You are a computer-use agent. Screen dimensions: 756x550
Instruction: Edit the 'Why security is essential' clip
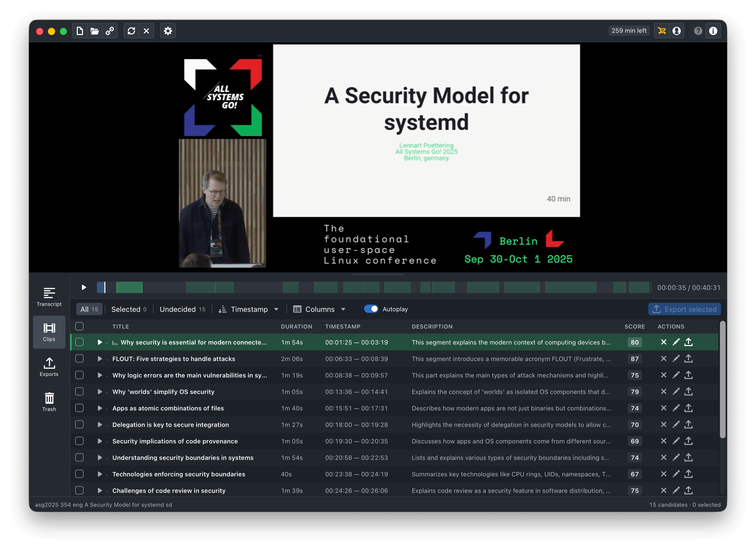pyautogui.click(x=676, y=342)
